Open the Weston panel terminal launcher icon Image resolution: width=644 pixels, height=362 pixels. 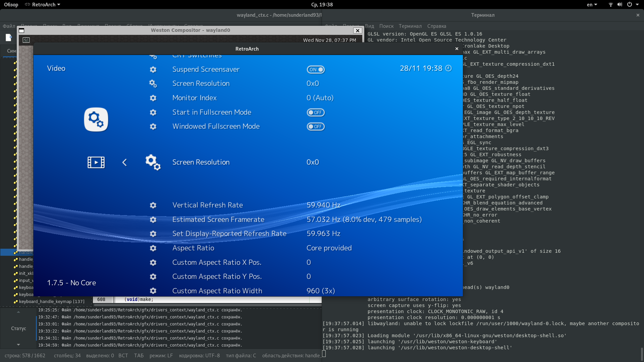(26, 40)
